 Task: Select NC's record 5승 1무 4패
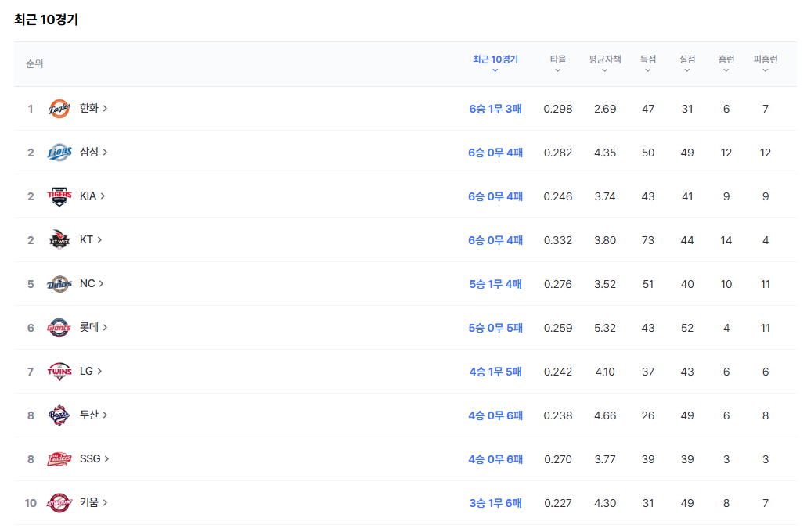[x=495, y=283]
